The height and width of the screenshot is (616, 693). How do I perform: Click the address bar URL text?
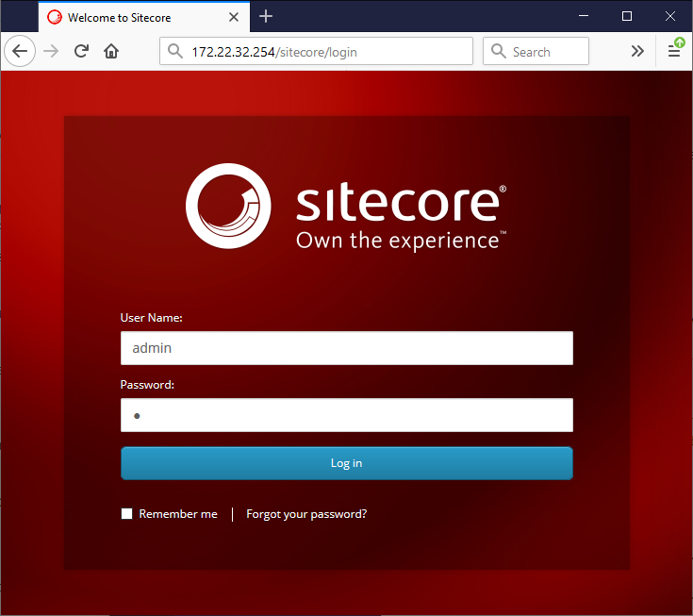click(274, 52)
